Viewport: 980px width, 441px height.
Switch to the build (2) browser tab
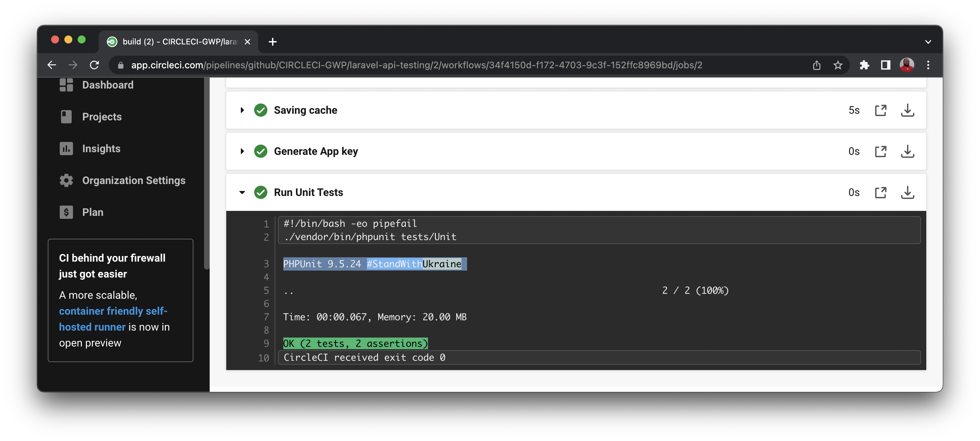click(171, 42)
